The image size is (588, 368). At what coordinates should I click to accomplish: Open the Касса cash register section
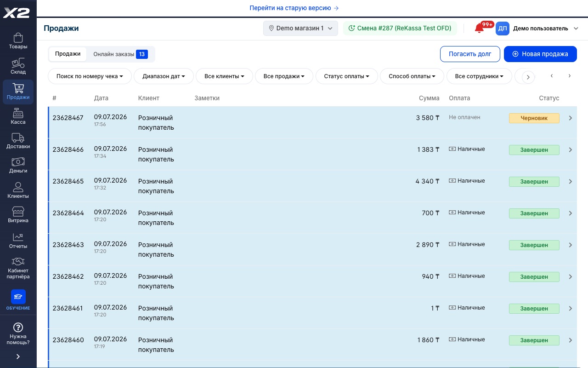[x=18, y=116]
